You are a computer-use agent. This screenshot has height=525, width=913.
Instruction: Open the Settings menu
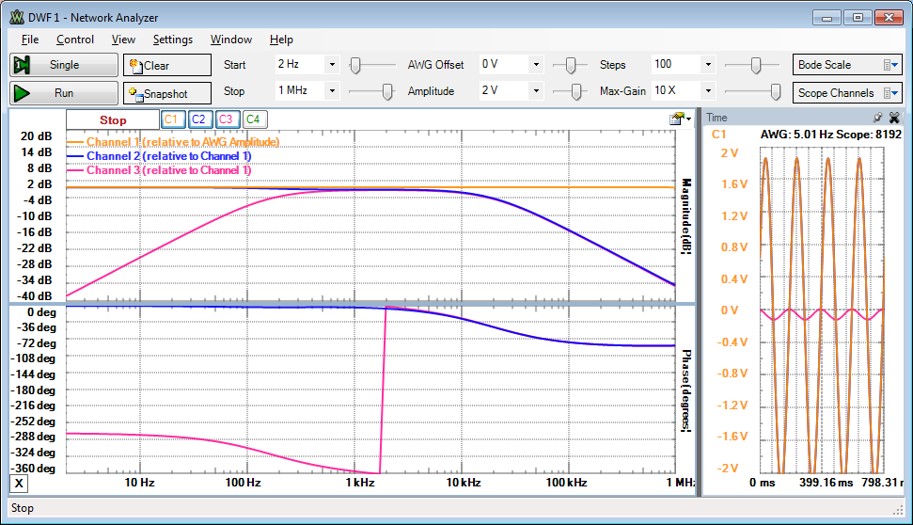tap(173, 39)
